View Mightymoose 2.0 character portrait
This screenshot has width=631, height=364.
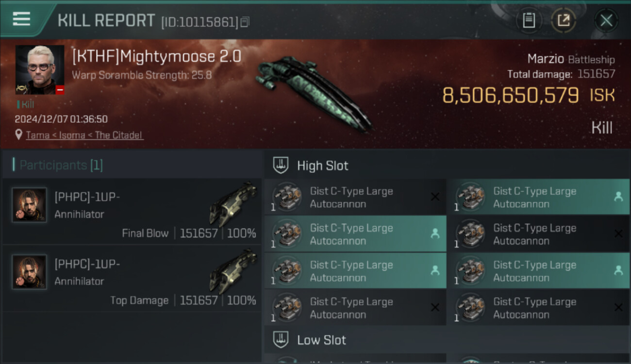40,70
